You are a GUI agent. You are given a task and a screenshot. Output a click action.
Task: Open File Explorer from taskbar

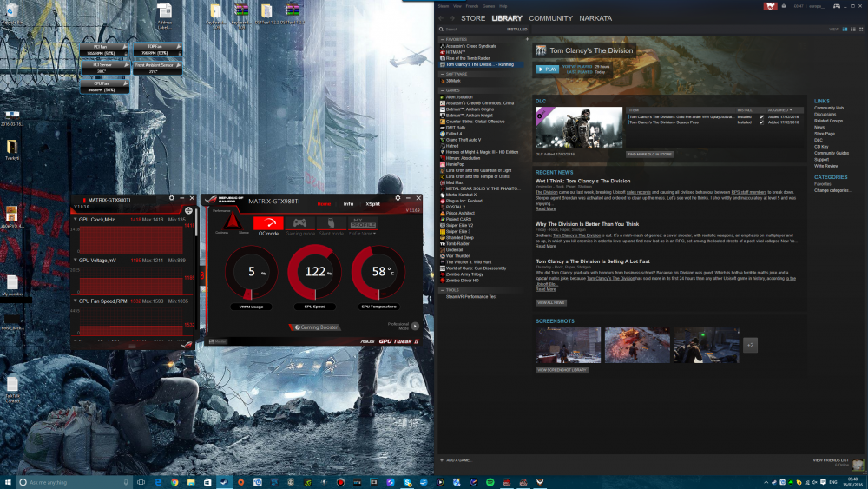(x=191, y=482)
